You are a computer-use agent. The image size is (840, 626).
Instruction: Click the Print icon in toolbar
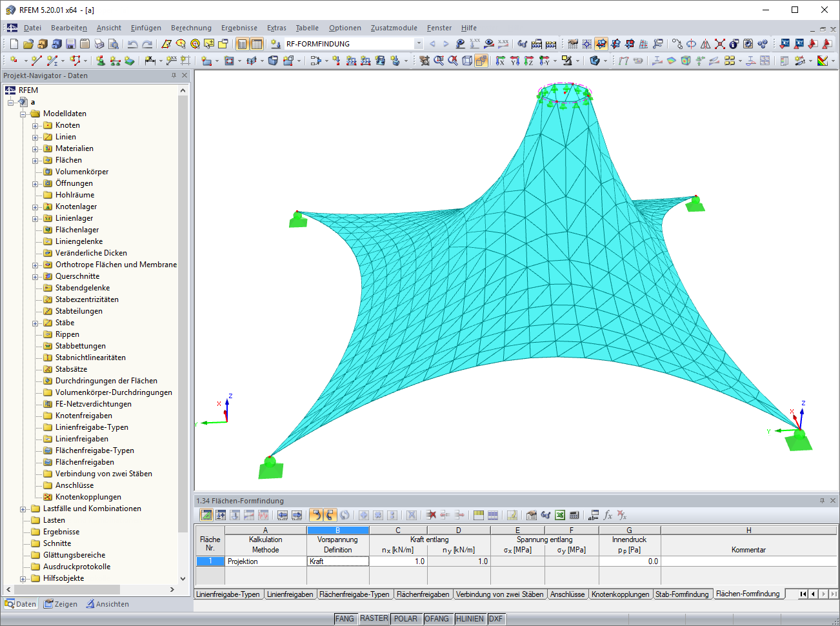(x=99, y=44)
